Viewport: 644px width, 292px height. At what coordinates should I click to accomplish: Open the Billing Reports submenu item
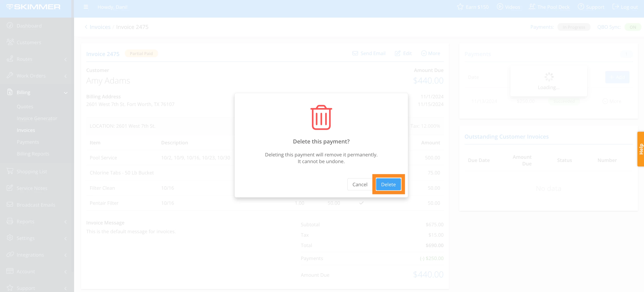tap(33, 154)
